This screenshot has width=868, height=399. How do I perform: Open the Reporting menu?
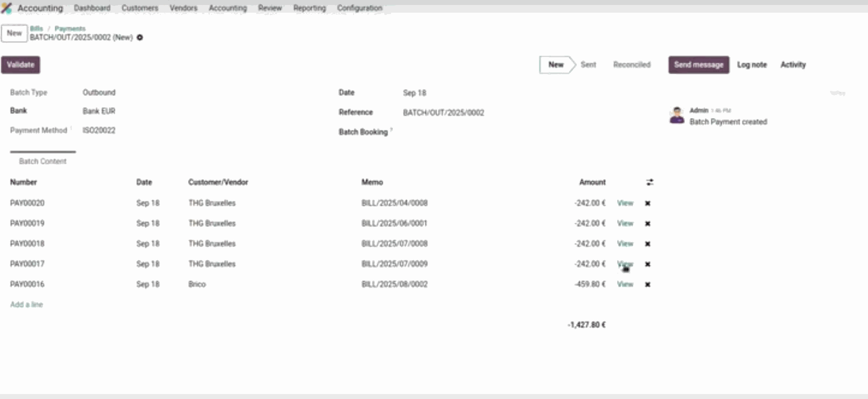pos(309,8)
